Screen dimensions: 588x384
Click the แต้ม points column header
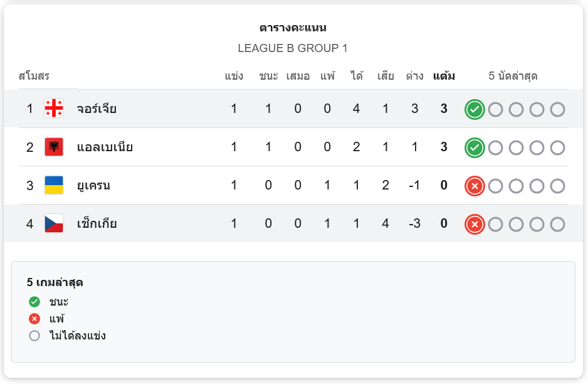click(x=444, y=76)
